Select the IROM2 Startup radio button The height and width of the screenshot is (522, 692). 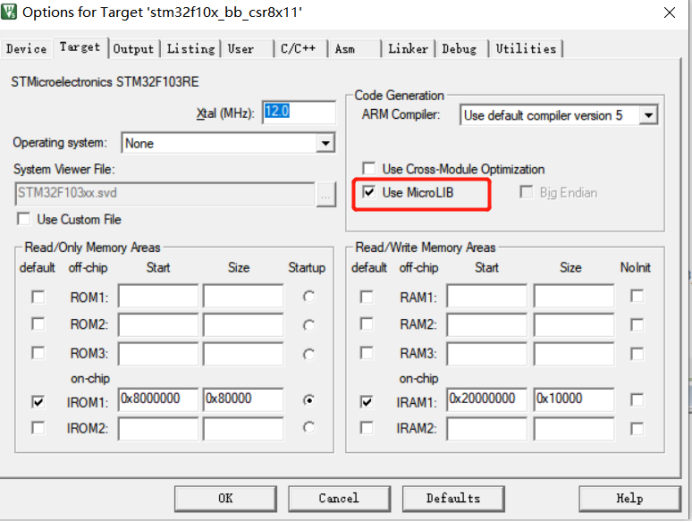click(309, 427)
